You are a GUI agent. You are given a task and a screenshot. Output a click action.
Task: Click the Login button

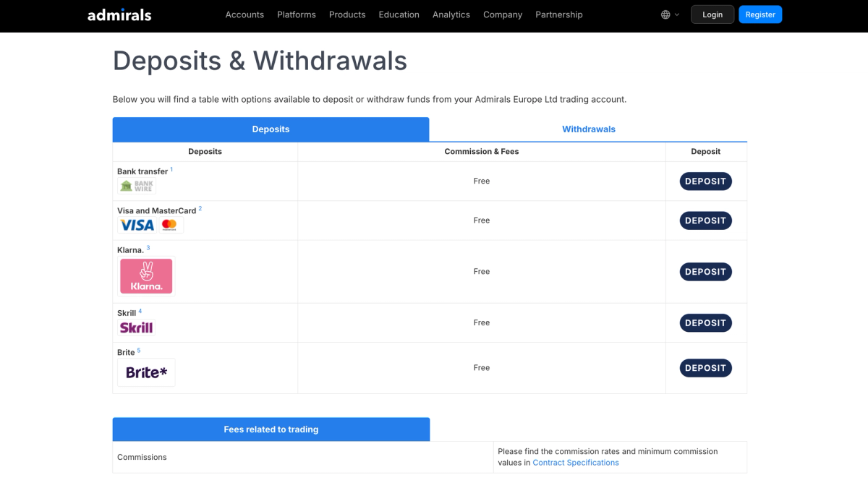point(712,14)
